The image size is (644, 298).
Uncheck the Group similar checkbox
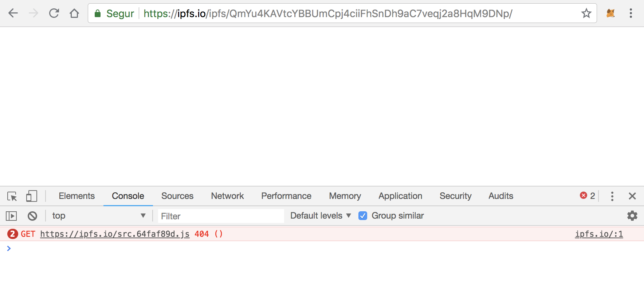tap(363, 216)
